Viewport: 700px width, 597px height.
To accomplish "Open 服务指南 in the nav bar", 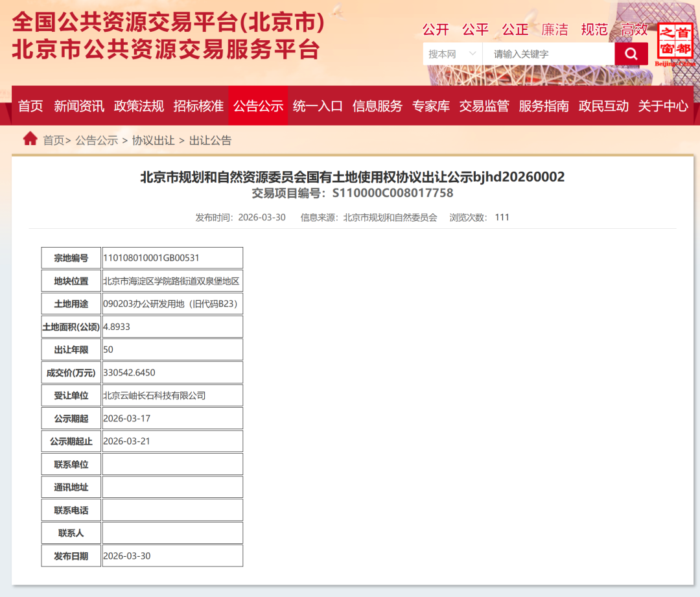I will (x=544, y=106).
